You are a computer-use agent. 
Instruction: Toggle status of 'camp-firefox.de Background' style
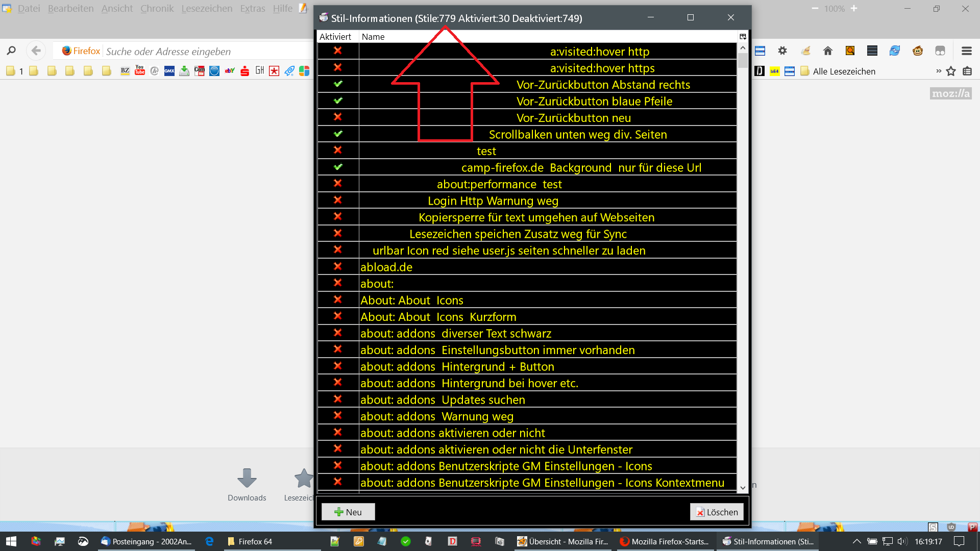(338, 167)
